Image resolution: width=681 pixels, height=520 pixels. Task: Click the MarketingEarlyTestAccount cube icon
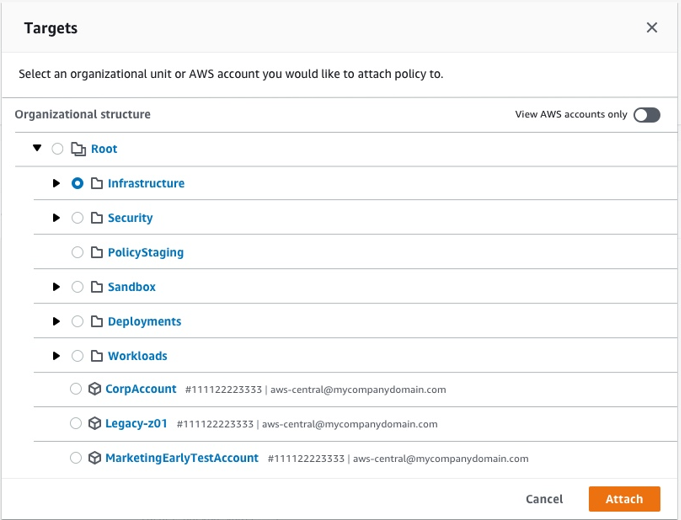[x=95, y=458]
